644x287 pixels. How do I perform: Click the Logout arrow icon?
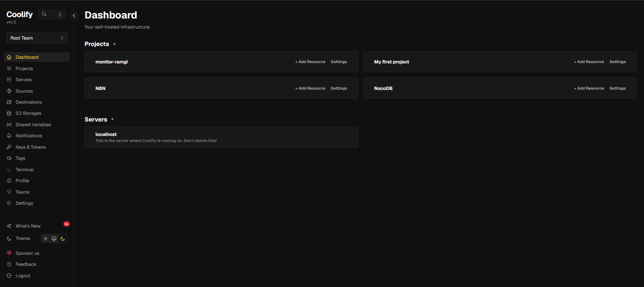[9, 276]
